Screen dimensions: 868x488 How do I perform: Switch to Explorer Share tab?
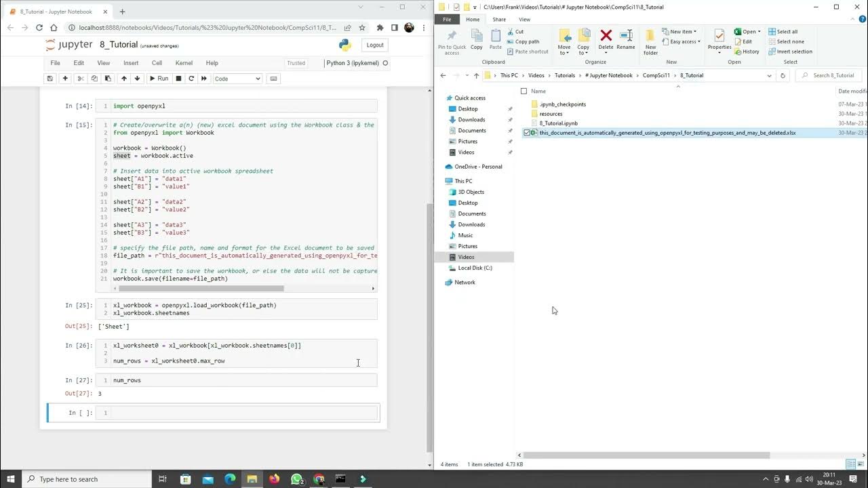coord(499,19)
